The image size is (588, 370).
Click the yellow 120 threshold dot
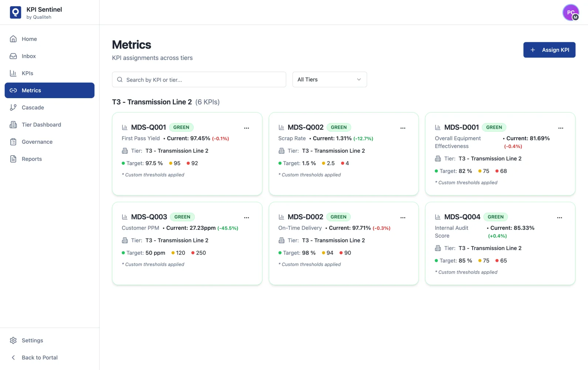(x=173, y=253)
